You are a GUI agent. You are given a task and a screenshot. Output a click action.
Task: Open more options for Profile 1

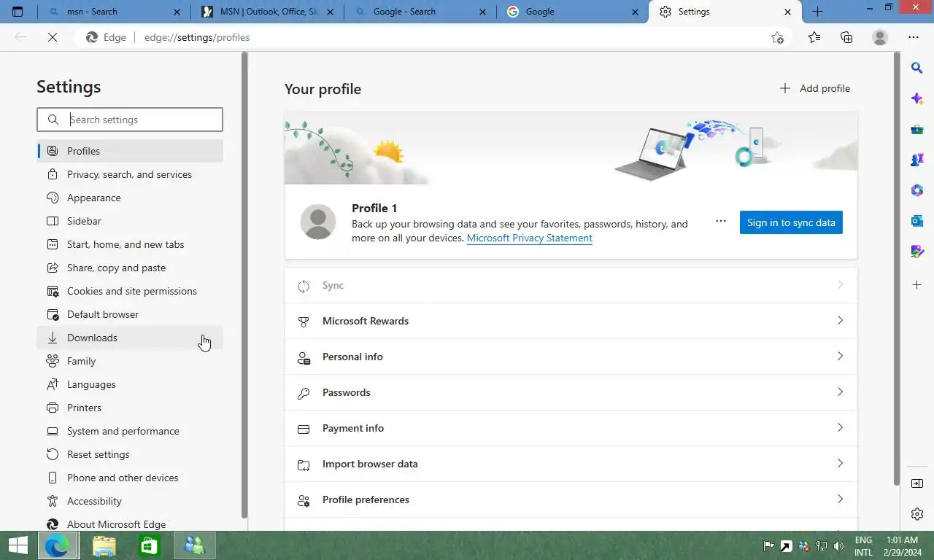(x=721, y=221)
